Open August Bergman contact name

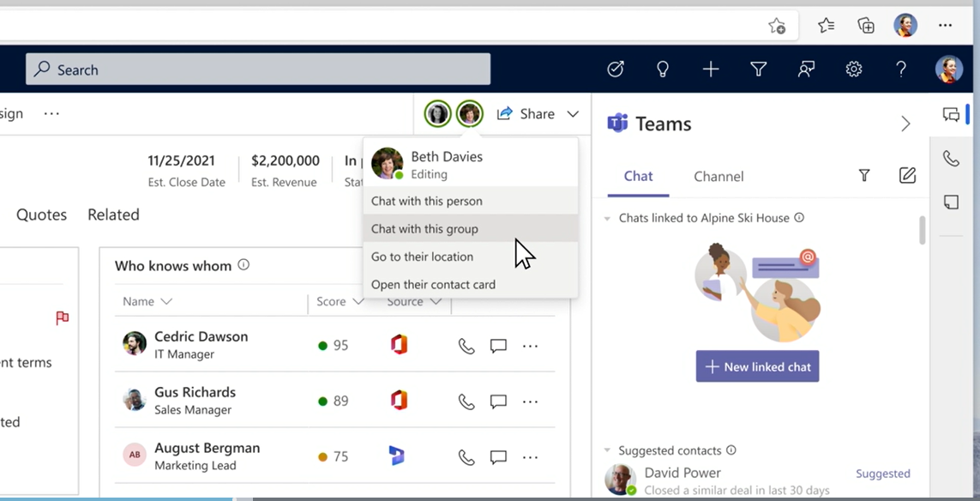(x=207, y=448)
